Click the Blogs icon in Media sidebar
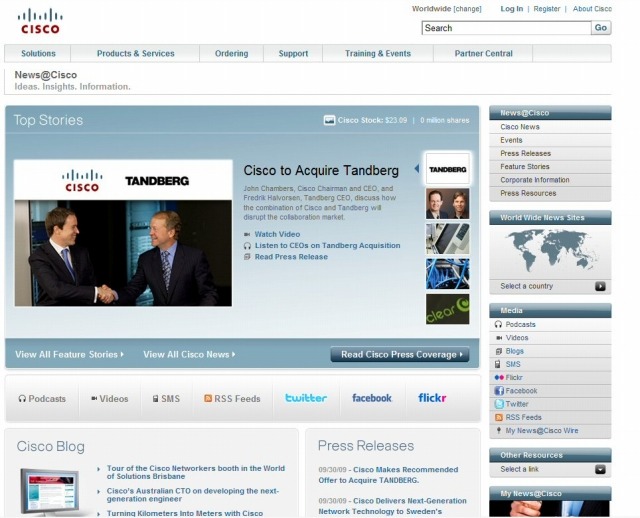The height and width of the screenshot is (518, 640). pyautogui.click(x=498, y=351)
